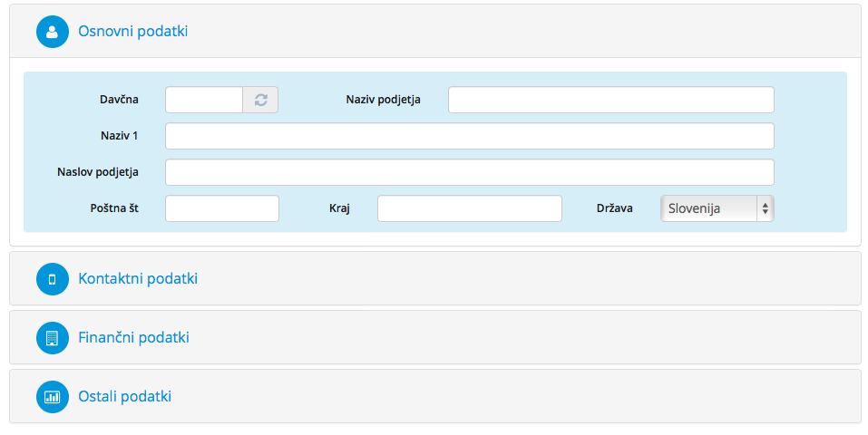Click the Država field label
868x435 pixels.
click(x=614, y=208)
